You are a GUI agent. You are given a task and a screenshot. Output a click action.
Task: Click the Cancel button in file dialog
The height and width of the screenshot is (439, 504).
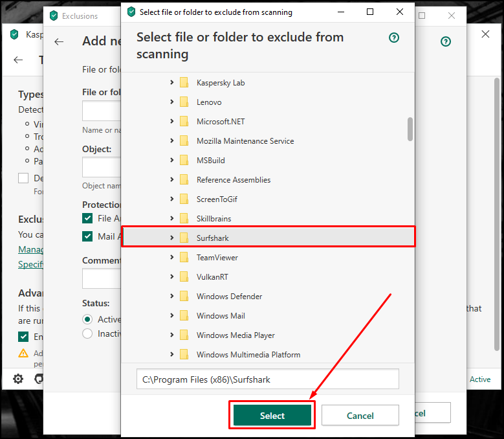(360, 415)
